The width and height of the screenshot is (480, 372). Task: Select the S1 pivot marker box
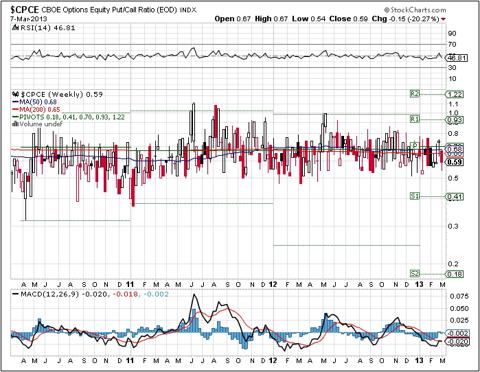(x=415, y=196)
